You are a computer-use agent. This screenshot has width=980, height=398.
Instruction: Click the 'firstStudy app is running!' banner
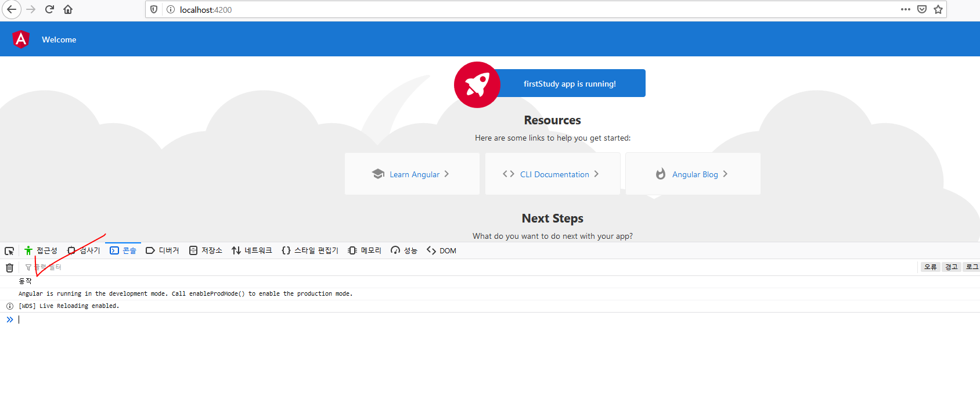570,83
